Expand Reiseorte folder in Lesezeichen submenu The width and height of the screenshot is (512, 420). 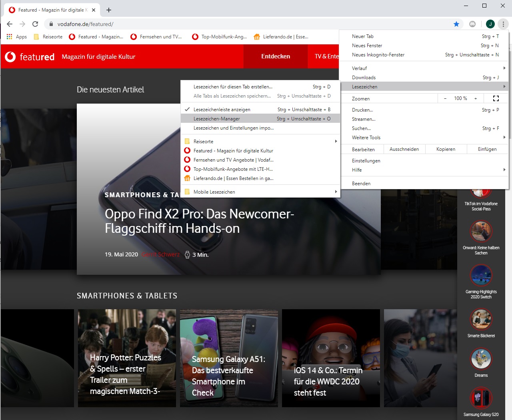click(x=260, y=142)
